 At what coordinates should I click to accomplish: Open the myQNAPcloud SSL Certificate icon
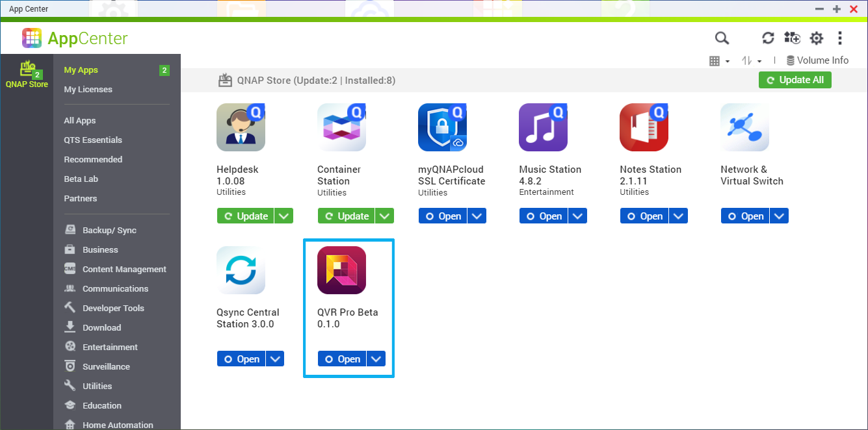pyautogui.click(x=442, y=127)
